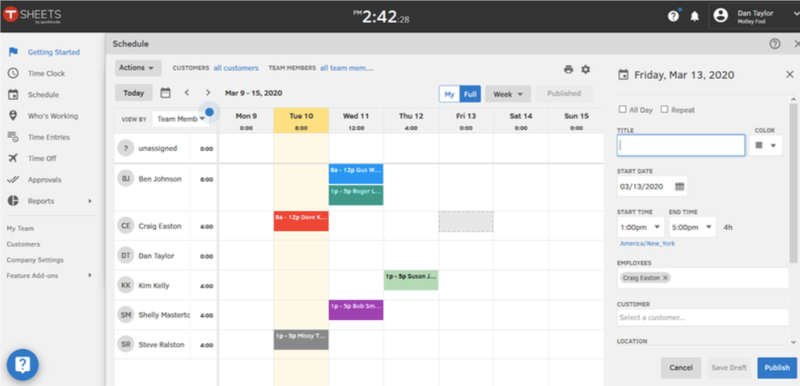Screen dimensions: 800x386
Task: Open notifications bell icon
Action: point(694,16)
